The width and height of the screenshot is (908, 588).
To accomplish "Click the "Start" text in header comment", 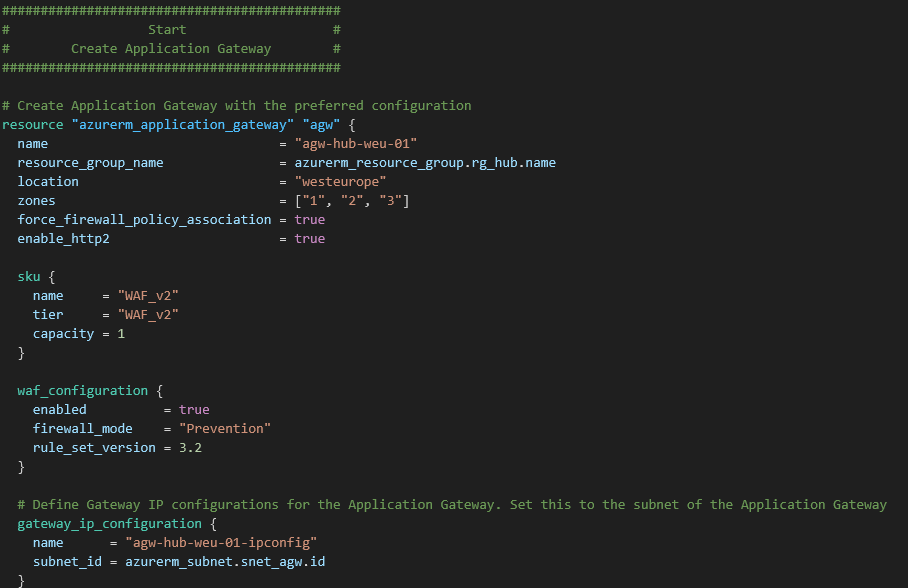I will [167, 29].
